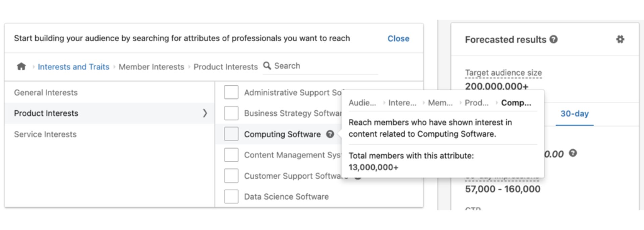
Task: Expand the Prod... breadcrumb item
Action: pyautogui.click(x=477, y=103)
